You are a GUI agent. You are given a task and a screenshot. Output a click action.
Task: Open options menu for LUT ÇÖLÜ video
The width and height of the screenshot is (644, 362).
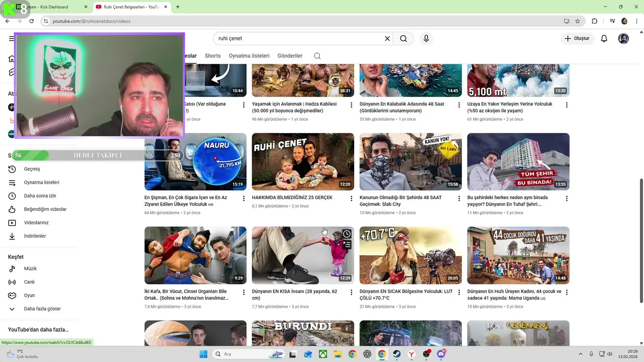(x=459, y=292)
